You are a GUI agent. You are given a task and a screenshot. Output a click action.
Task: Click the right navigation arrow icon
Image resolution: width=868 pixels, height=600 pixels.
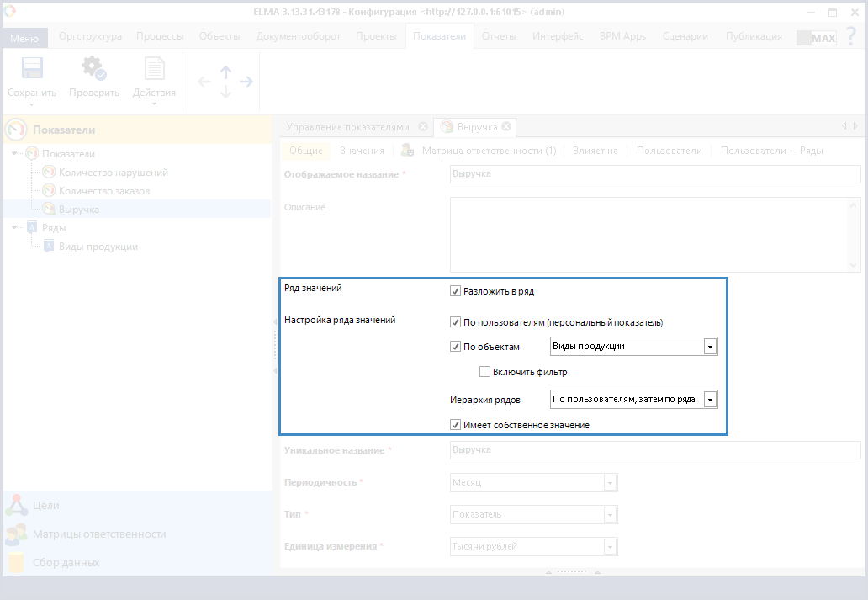(246, 82)
